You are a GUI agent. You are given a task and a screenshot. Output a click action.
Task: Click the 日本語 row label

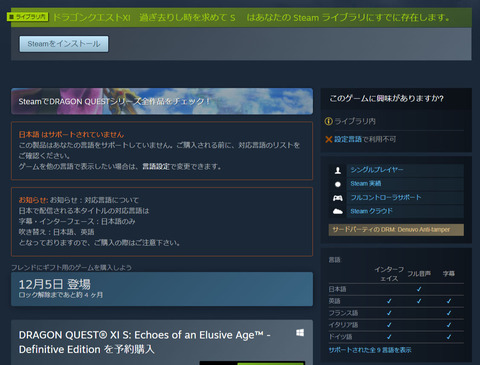(x=337, y=289)
